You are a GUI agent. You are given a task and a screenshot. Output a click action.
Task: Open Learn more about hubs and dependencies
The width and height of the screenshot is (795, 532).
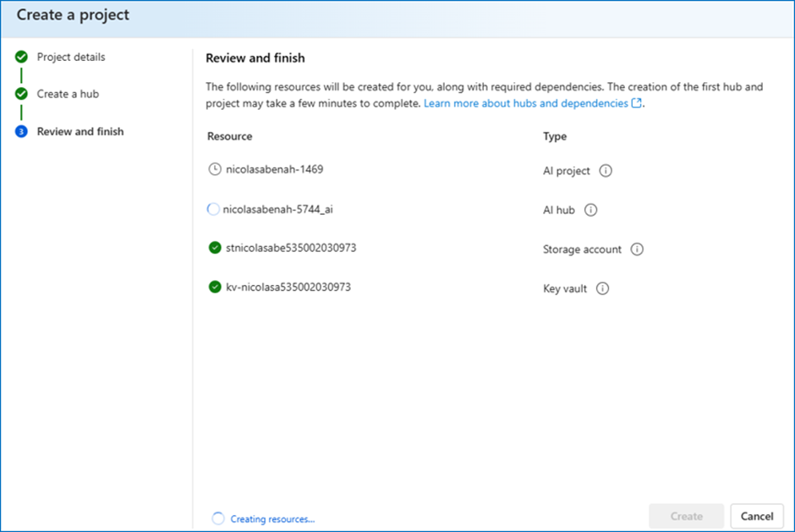[526, 103]
